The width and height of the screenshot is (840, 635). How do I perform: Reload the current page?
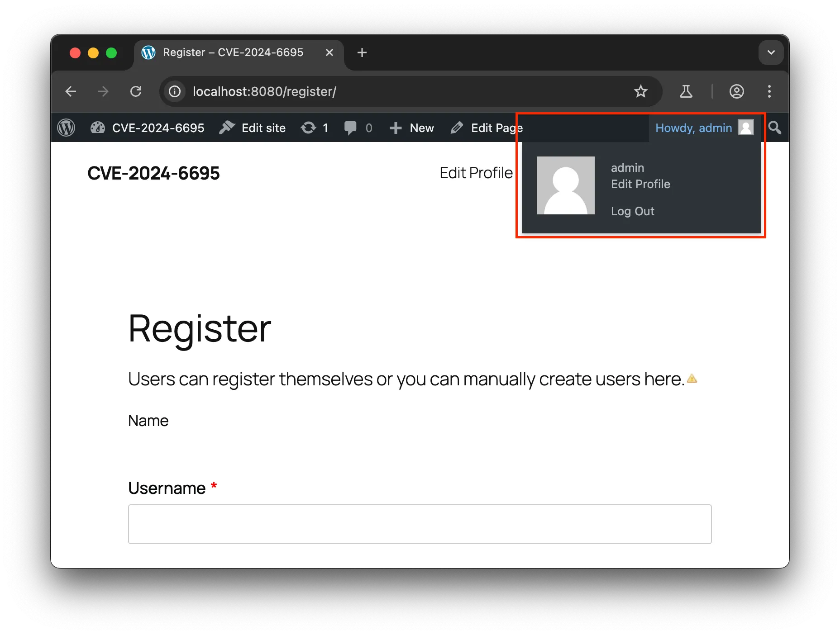[136, 92]
